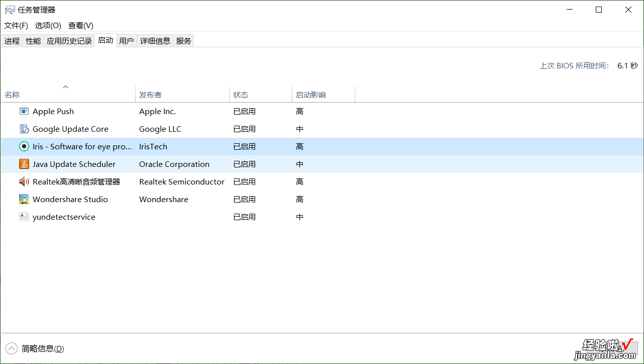The image size is (644, 364).
Task: Select the Java Update Scheduler entry name
Action: click(x=74, y=164)
